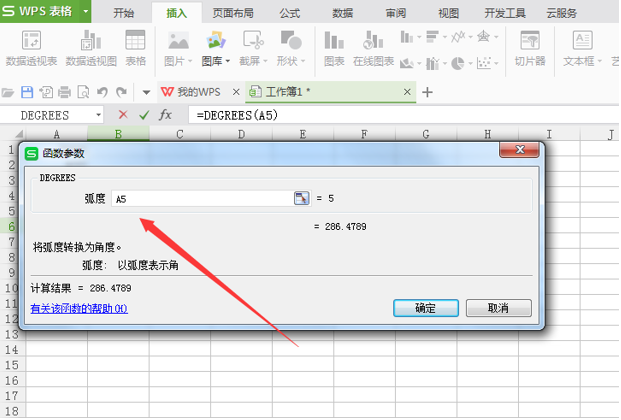Insert a bar chart from small chart icons
Screen dimensions: 621x420
click(432, 37)
